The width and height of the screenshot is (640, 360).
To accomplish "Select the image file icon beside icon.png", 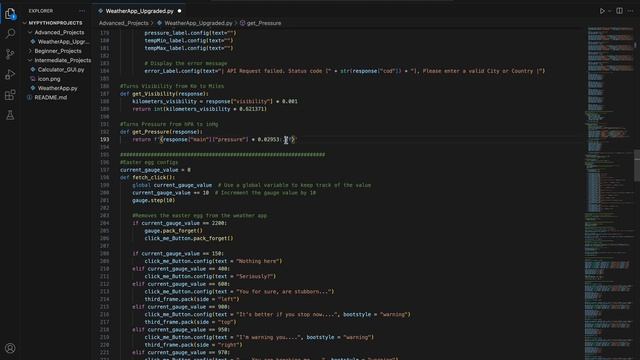I will pos(33,79).
